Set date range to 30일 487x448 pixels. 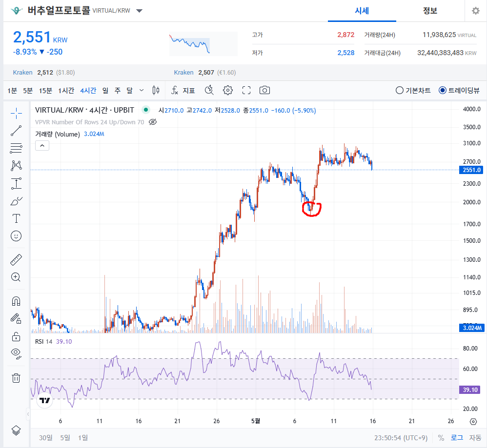tap(46, 438)
